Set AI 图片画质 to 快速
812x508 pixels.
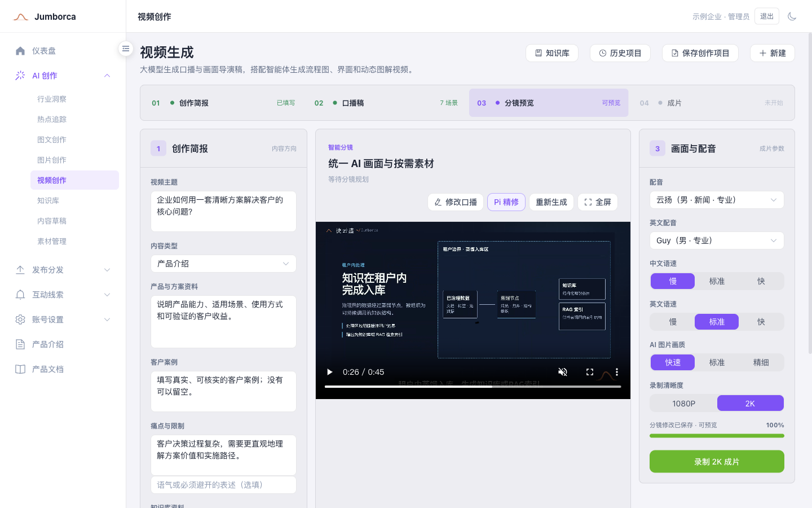pos(673,362)
